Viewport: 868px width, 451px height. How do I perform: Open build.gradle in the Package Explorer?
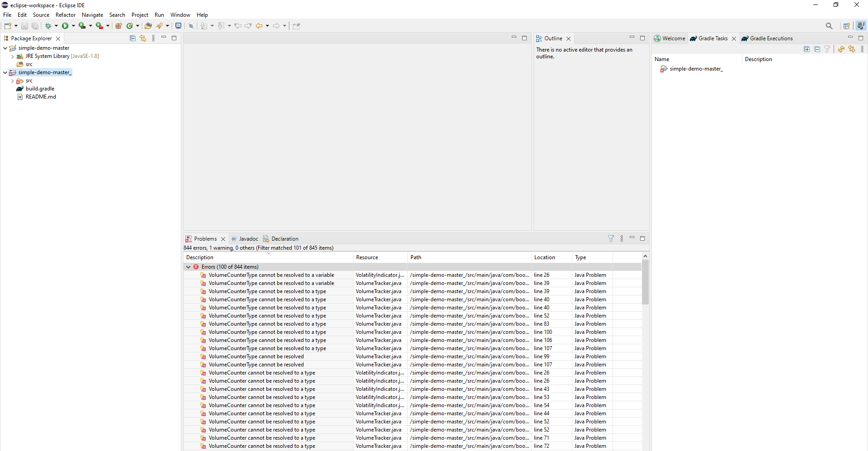40,89
